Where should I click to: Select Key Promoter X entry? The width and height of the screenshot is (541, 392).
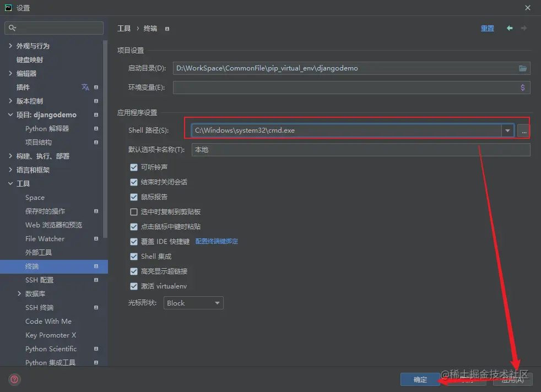51,335
